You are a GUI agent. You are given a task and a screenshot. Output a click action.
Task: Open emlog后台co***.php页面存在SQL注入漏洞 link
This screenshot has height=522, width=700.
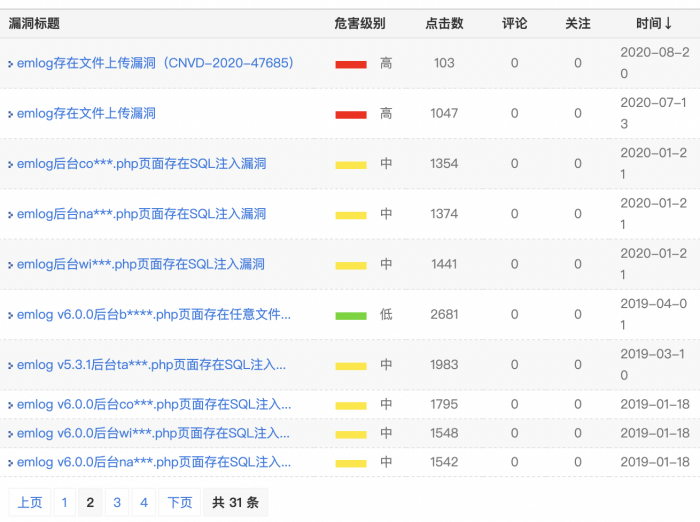(142, 164)
